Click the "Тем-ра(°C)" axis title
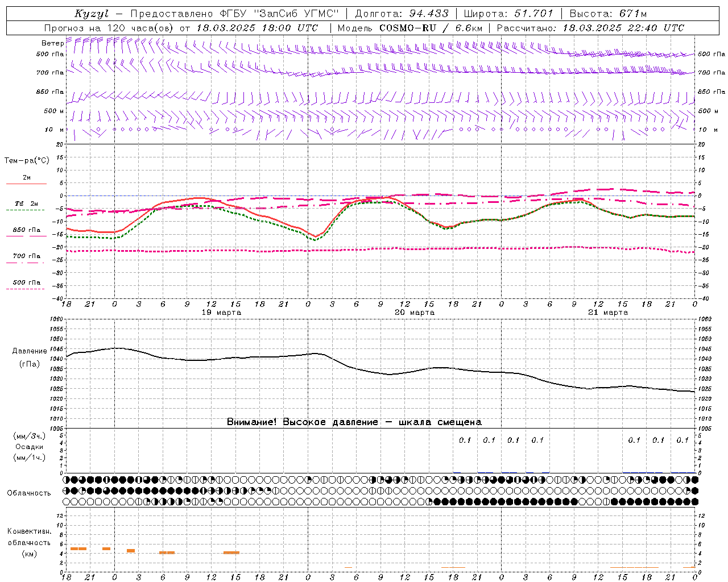 [27, 161]
